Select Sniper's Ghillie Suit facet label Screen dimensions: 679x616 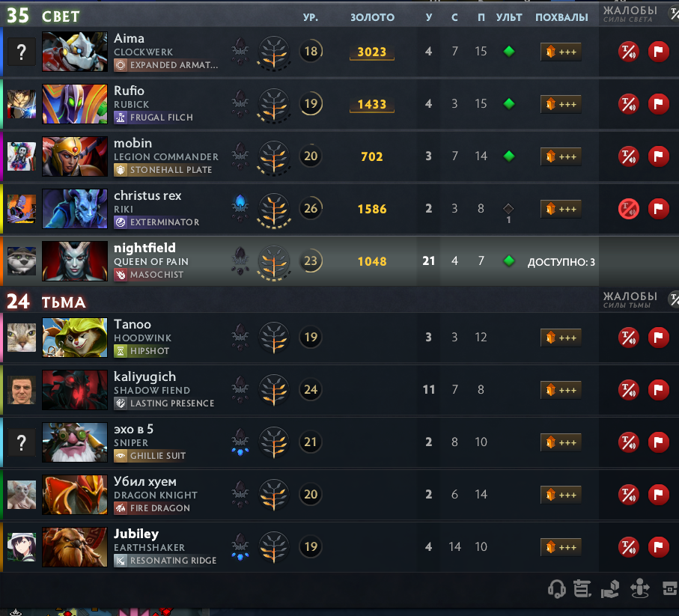150,456
